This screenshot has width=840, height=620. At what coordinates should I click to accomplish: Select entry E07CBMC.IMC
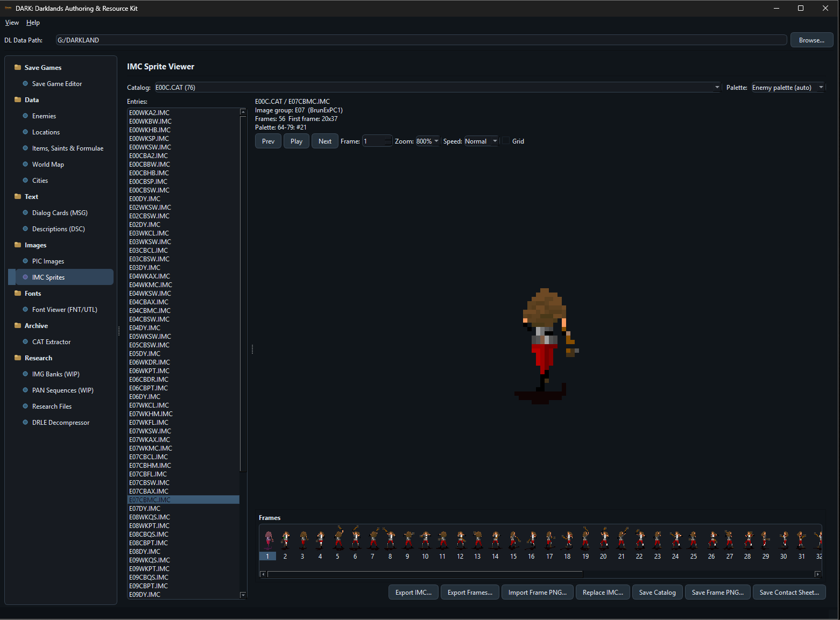pos(183,500)
